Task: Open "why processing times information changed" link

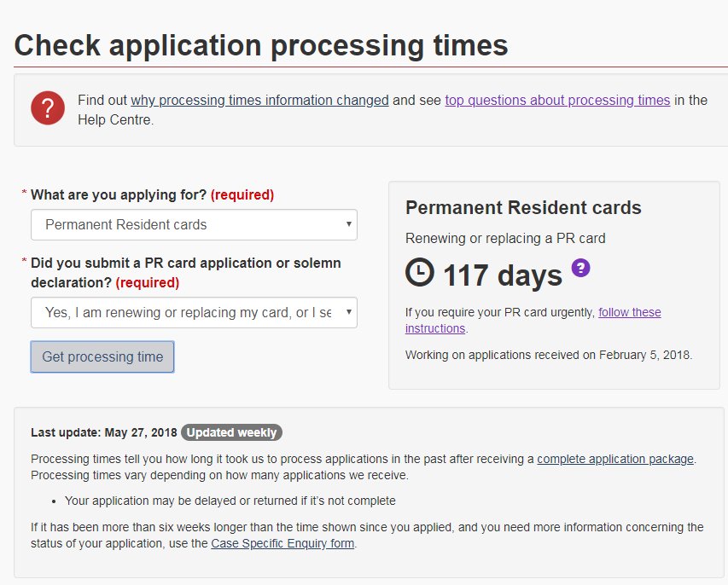Action: [x=259, y=101]
